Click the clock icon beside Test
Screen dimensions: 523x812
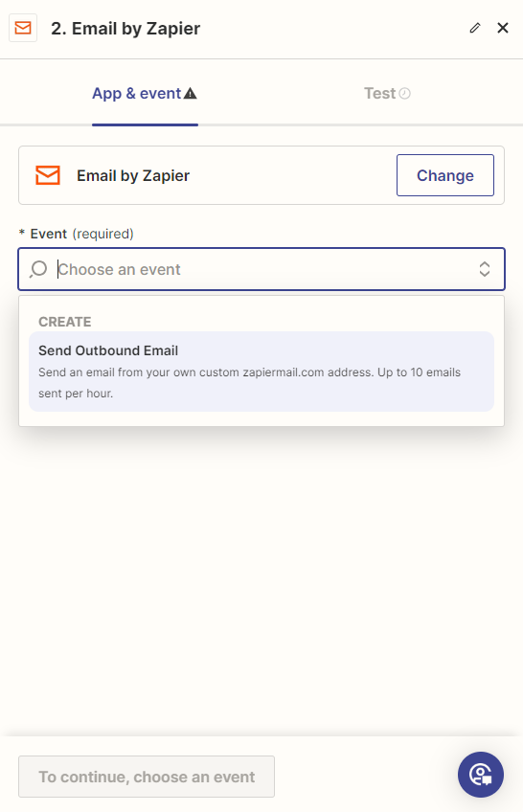coord(405,93)
